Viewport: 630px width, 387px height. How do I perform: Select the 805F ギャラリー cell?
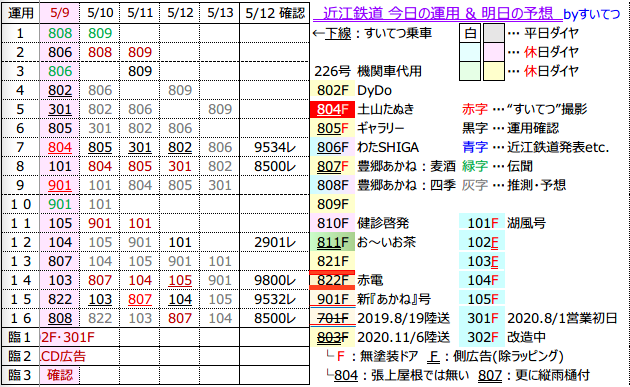tap(332, 128)
